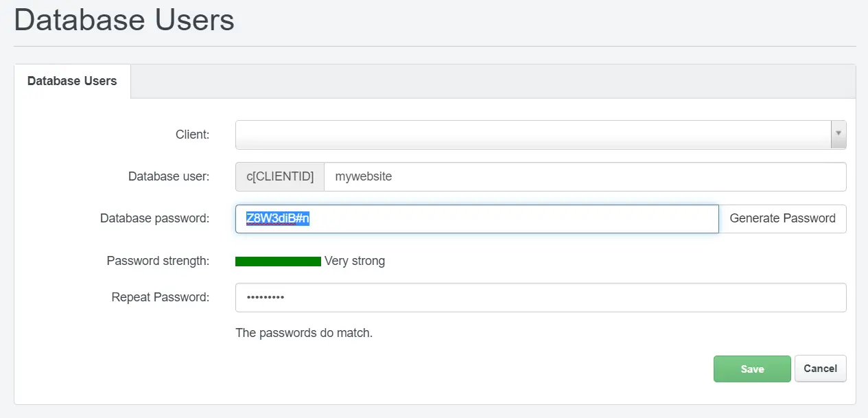Image resolution: width=868 pixels, height=418 pixels.
Task: Cancel the database user form
Action: pos(820,369)
